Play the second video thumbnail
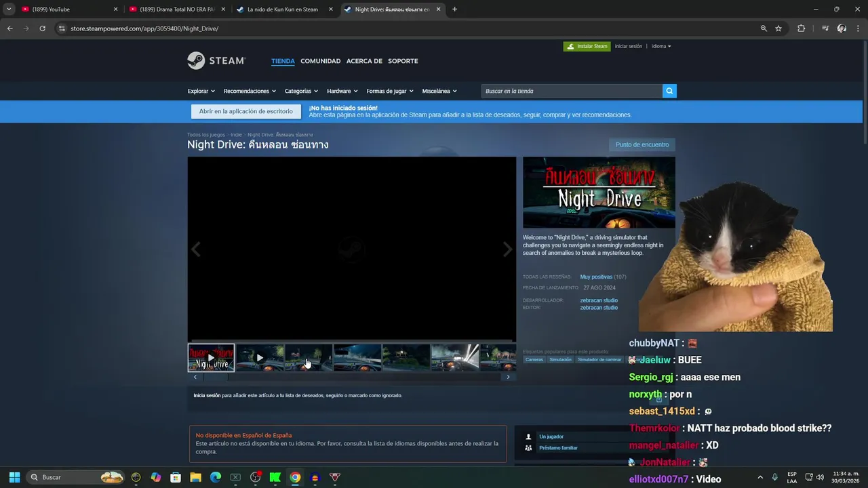The image size is (868, 488). pos(260,358)
